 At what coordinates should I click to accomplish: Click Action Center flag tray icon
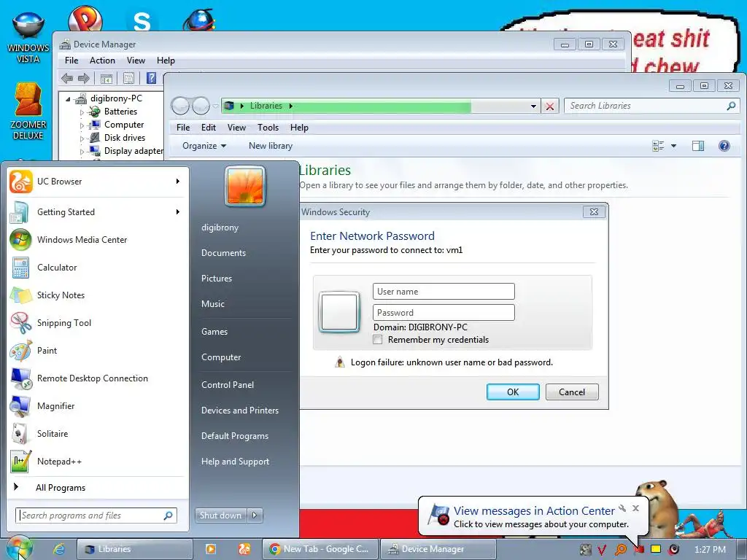click(639, 550)
